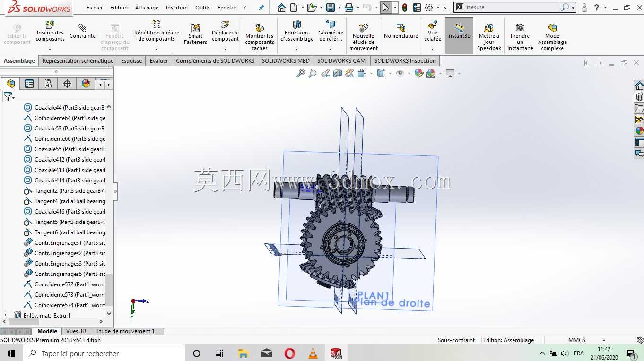Open the ConfigurationManager tab icon

tap(48, 84)
